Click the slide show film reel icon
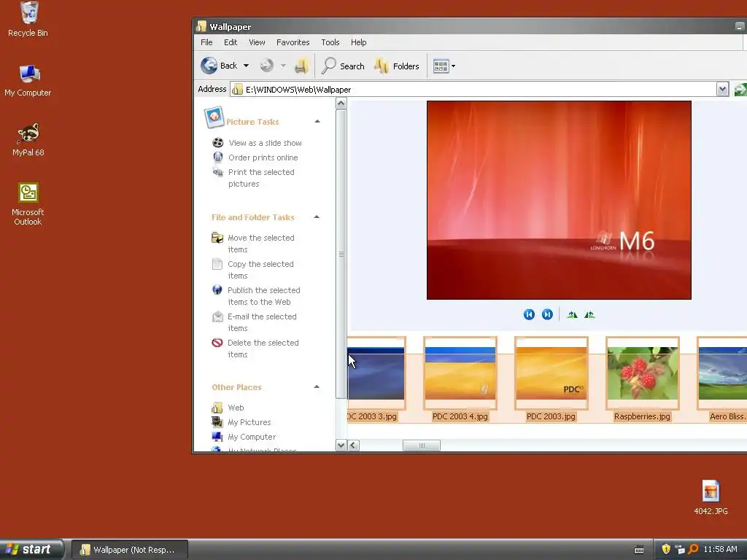The height and width of the screenshot is (560, 747). [x=217, y=142]
